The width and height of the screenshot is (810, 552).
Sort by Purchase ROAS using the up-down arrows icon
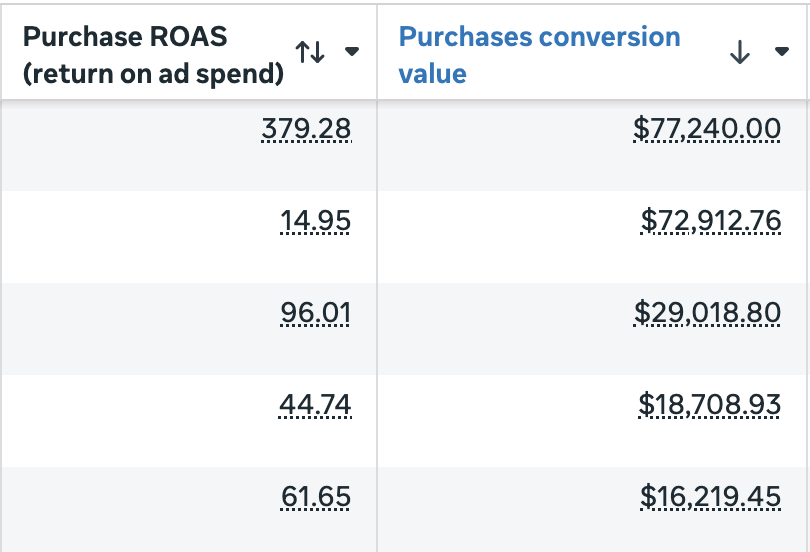(310, 52)
